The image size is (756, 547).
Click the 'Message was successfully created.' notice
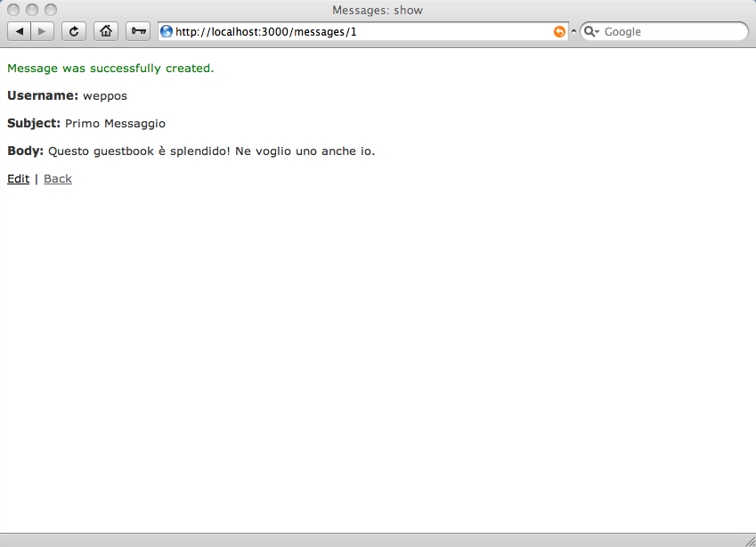110,69
